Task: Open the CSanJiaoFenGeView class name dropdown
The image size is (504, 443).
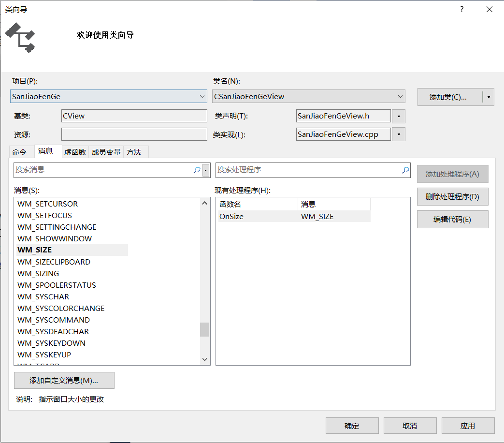Action: (400, 96)
